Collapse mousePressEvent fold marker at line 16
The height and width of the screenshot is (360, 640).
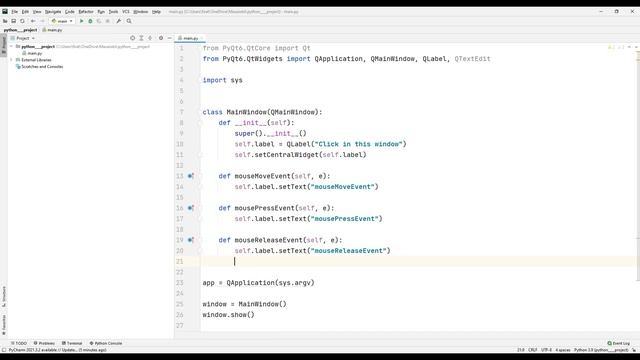pos(200,208)
